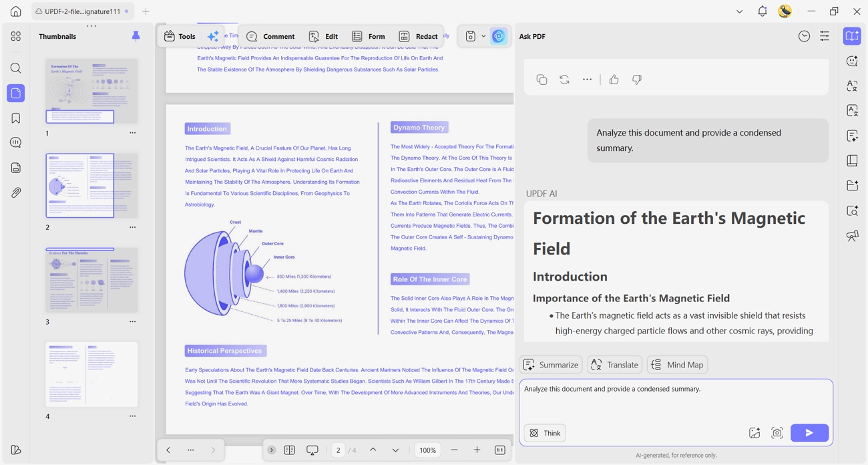Switch to Redact mode
868x465 pixels.
point(418,37)
